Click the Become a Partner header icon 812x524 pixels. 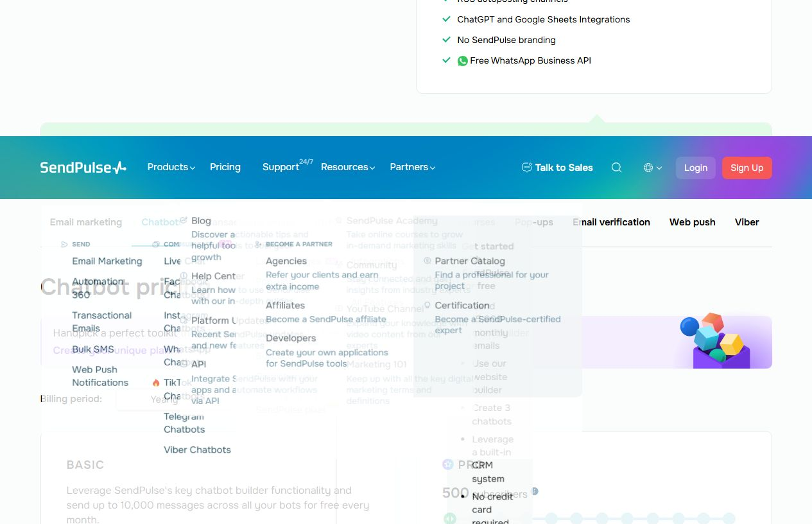pyautogui.click(x=258, y=244)
